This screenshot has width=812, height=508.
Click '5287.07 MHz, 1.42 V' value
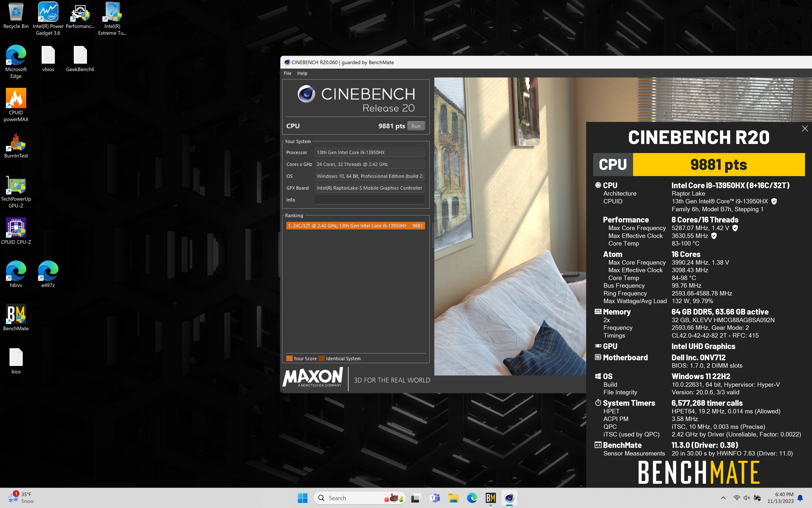tap(700, 228)
